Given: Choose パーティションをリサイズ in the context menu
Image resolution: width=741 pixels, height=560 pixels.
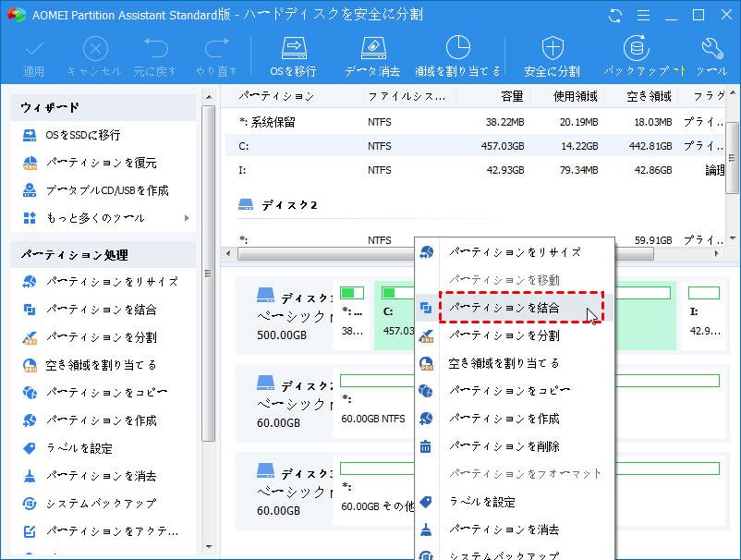Looking at the screenshot, I should click(x=516, y=252).
